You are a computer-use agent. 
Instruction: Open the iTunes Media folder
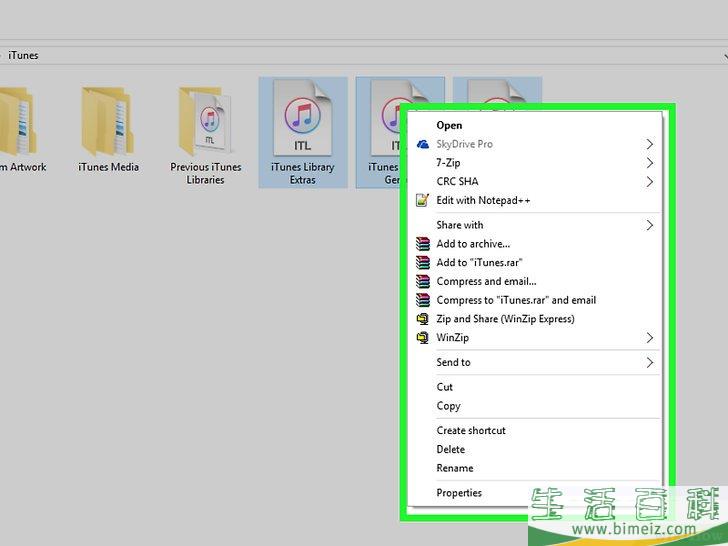(108, 124)
